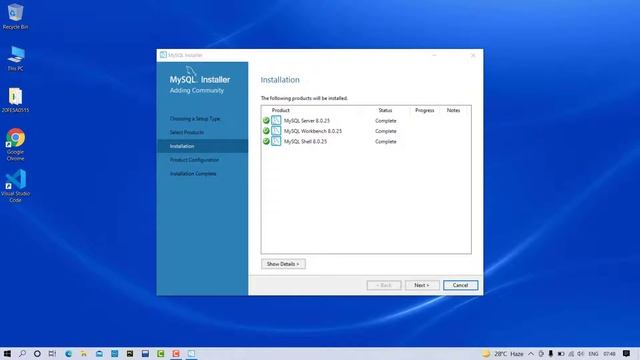Open Cortana circle icon on taskbar
The width and height of the screenshot is (640, 360).
click(37, 353)
